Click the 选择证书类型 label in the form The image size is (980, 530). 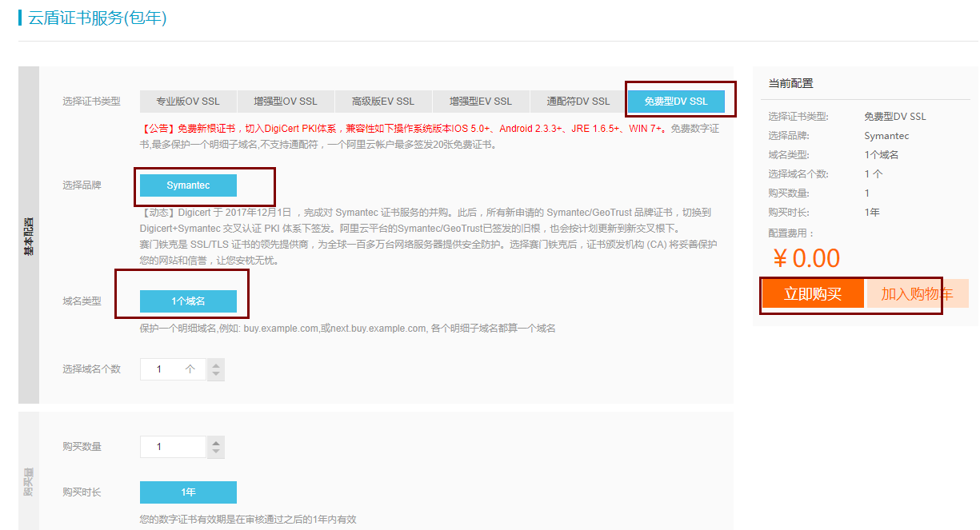click(91, 102)
